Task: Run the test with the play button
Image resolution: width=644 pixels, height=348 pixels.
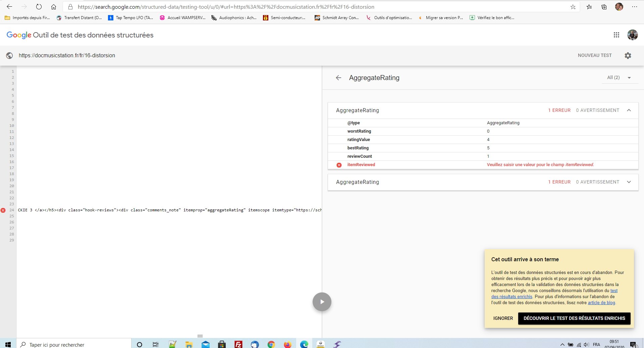Action: click(322, 302)
